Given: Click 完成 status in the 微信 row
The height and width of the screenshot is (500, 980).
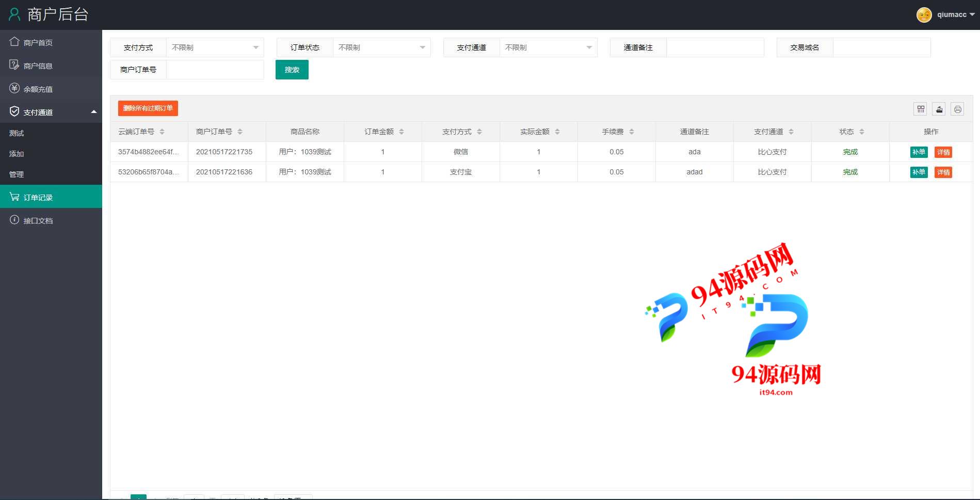Looking at the screenshot, I should point(850,152).
